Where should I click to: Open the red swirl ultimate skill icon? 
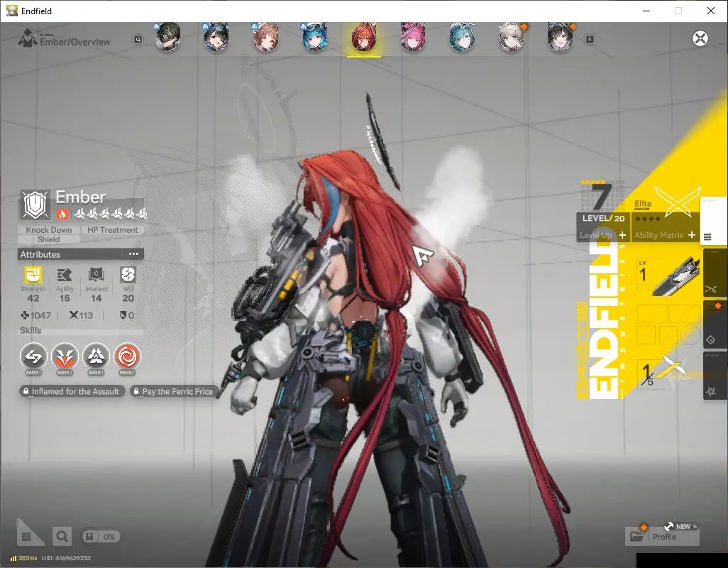coord(127,356)
